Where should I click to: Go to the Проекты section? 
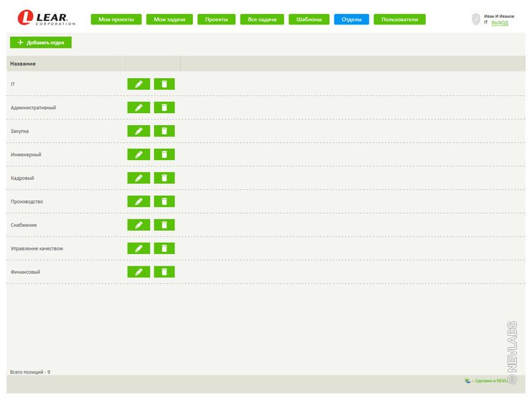click(x=216, y=20)
